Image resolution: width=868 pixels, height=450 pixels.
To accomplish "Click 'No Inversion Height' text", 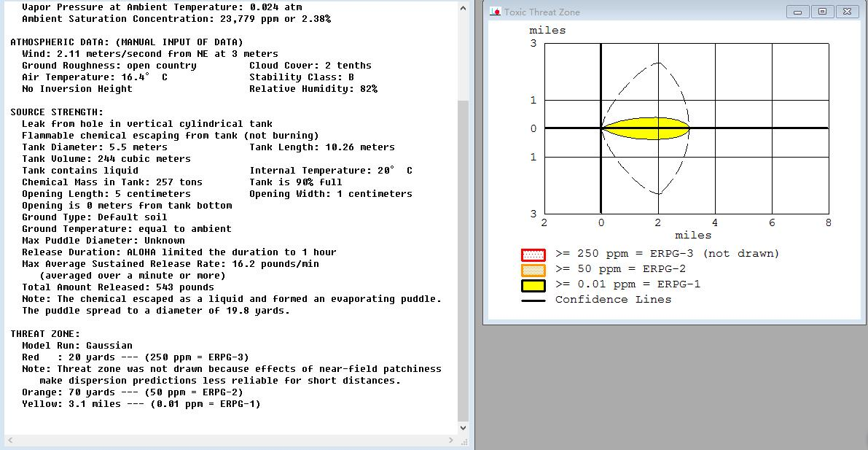I will pyautogui.click(x=77, y=89).
